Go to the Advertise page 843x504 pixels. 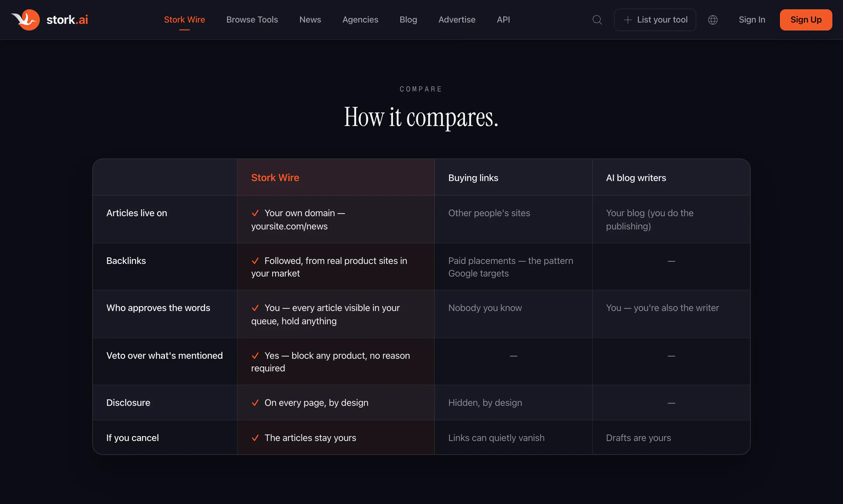pyautogui.click(x=457, y=20)
